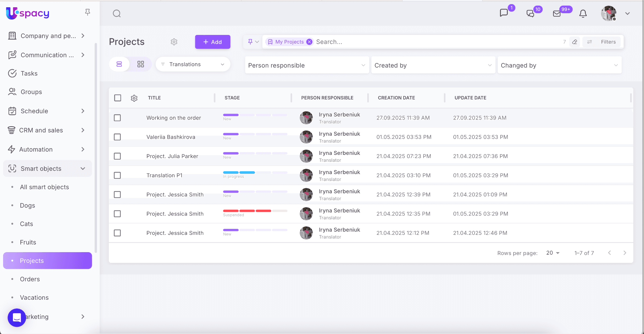Click the pin sidebar icon near logo
The height and width of the screenshot is (334, 644).
87,12
